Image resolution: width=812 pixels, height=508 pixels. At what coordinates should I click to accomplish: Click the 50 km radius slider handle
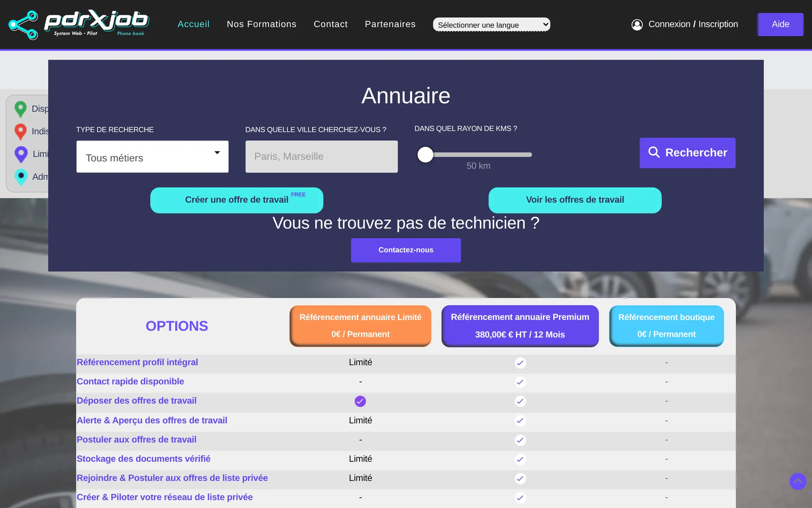coord(425,155)
